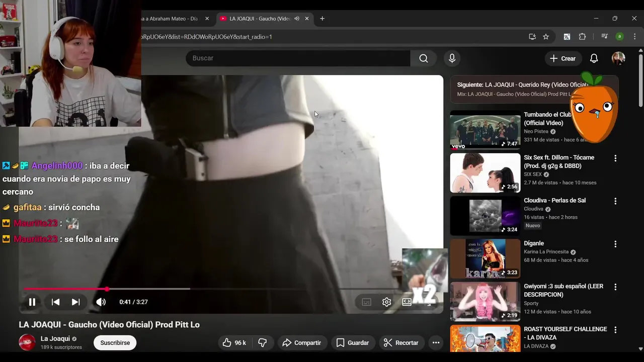
Task: Like the video with 96 k
Action: [x=234, y=343]
